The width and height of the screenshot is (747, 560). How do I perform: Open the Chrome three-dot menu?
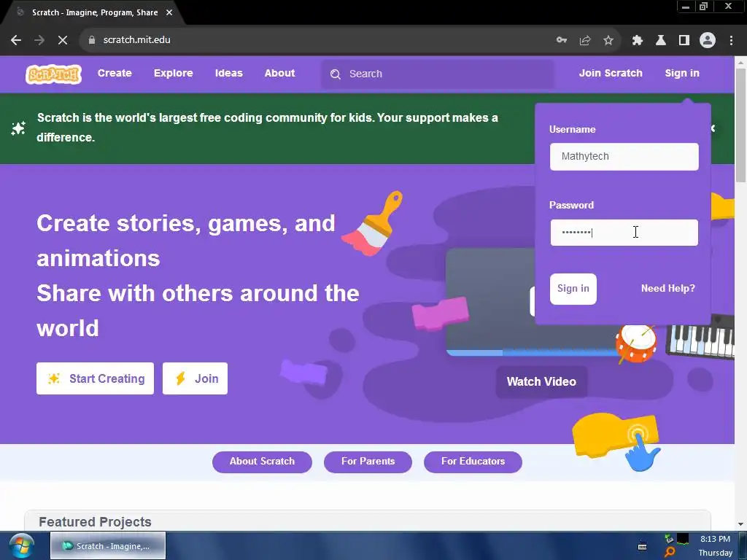pyautogui.click(x=731, y=40)
